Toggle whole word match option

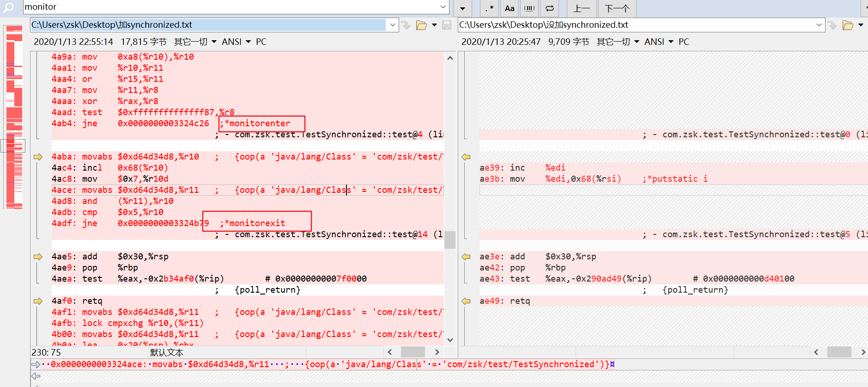click(529, 8)
